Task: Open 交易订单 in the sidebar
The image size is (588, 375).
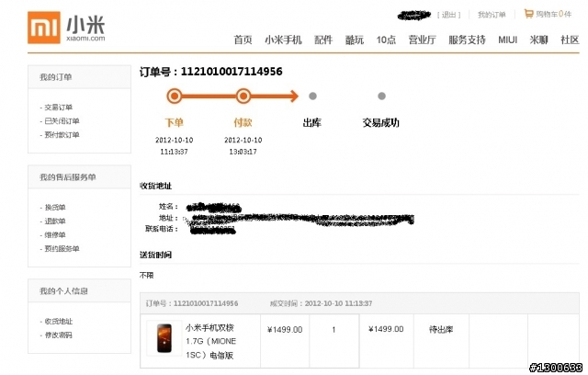Action: coord(58,108)
